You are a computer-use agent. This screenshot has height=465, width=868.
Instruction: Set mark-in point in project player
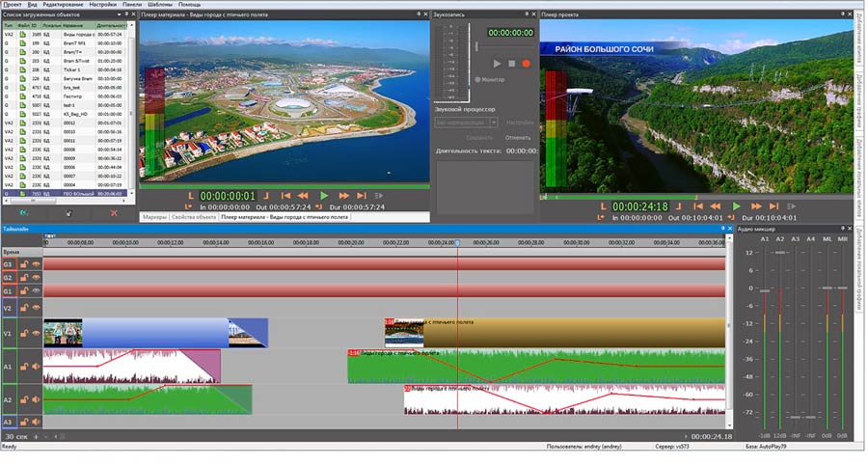[x=603, y=206]
